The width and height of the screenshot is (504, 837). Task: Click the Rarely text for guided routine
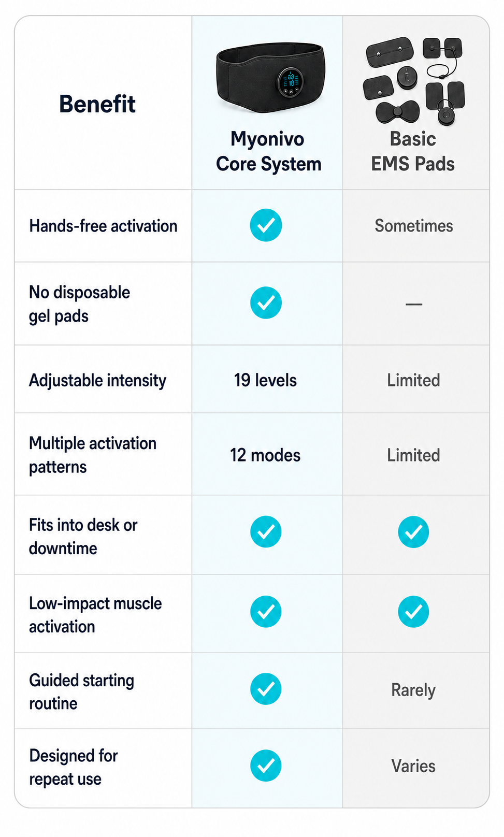[x=413, y=690]
